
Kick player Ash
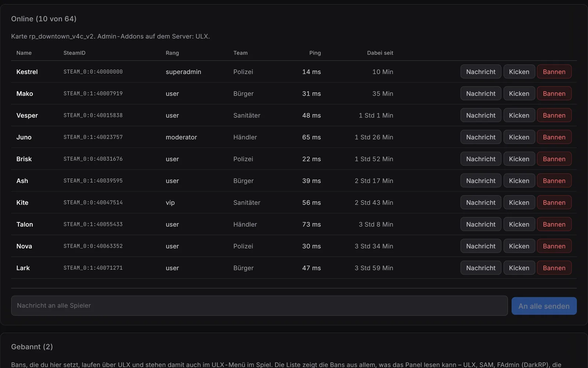coord(519,181)
